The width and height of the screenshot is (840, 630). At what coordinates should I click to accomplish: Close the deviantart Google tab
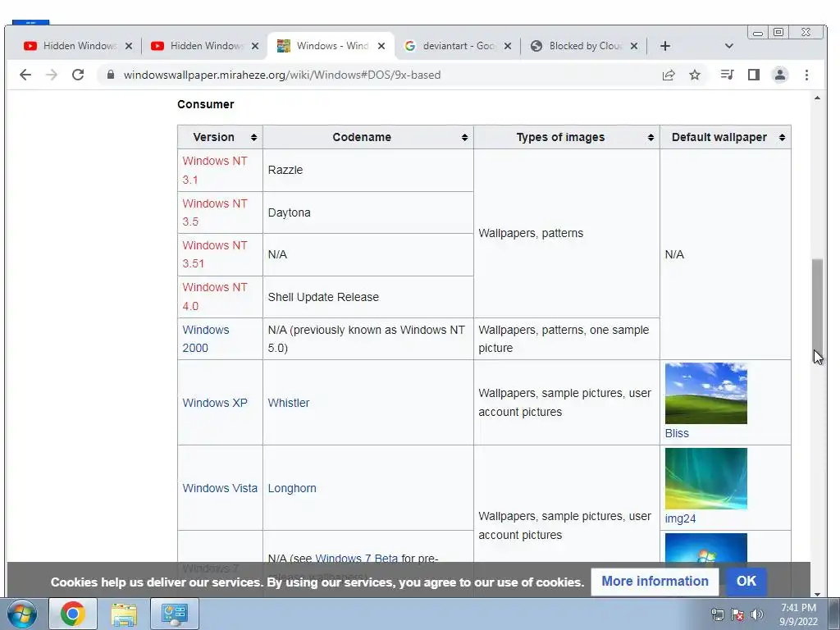(507, 46)
